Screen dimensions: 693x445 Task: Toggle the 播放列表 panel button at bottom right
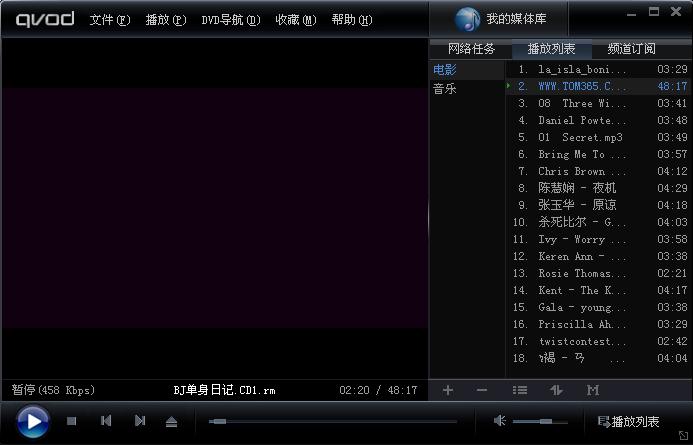(628, 421)
